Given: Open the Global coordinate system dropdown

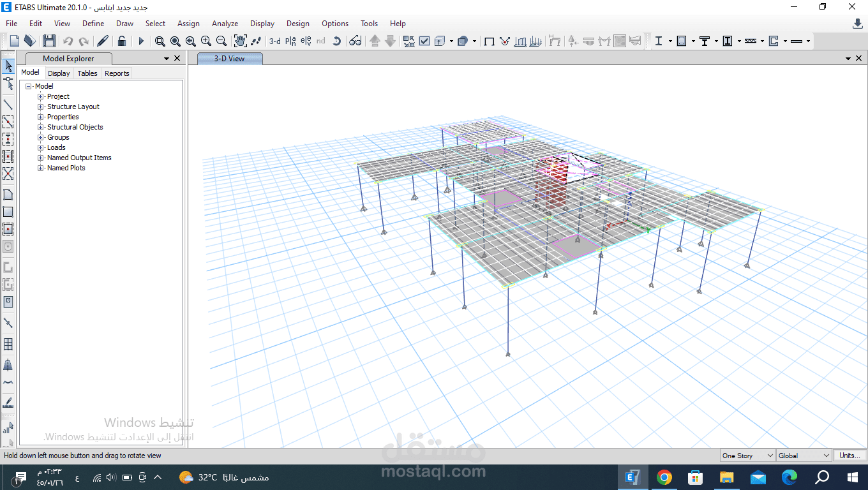Looking at the screenshot, I should (x=804, y=456).
